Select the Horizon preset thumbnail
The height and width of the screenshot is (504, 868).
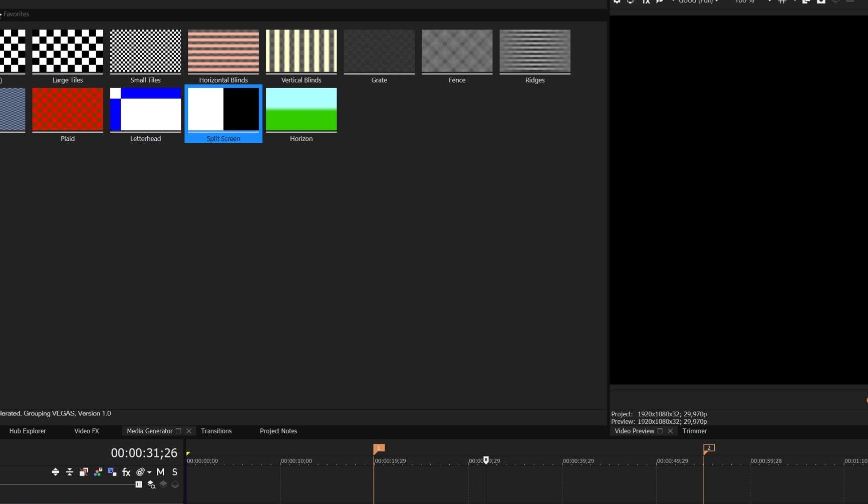coord(301,110)
